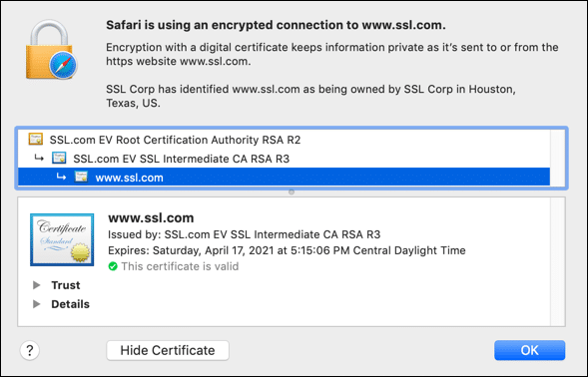The width and height of the screenshot is (588, 377).
Task: Click the Hide Certificate button
Action: pos(168,350)
